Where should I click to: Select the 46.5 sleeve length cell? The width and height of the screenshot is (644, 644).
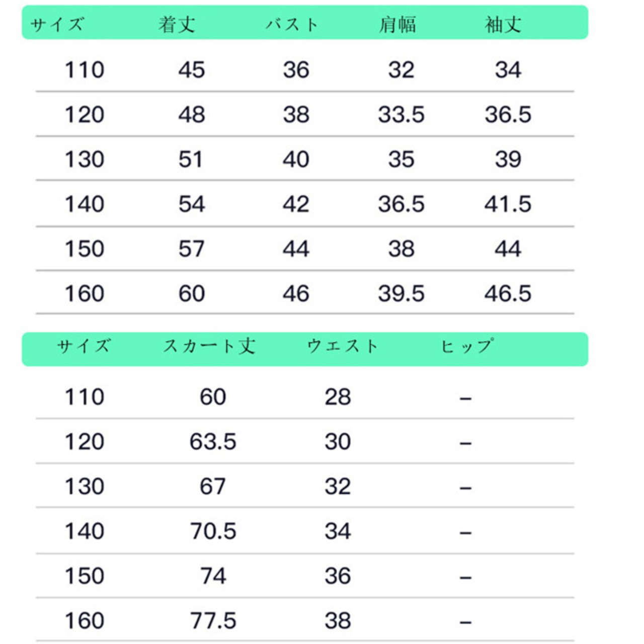pyautogui.click(x=508, y=294)
